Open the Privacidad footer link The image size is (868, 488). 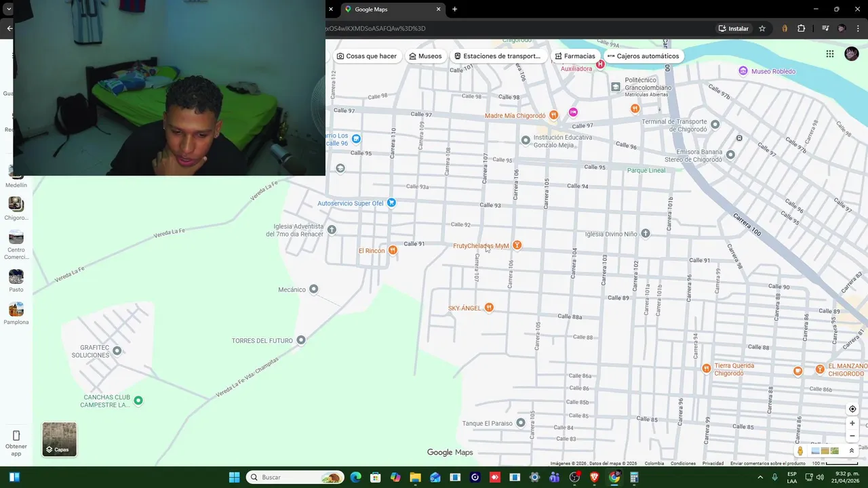point(713,464)
